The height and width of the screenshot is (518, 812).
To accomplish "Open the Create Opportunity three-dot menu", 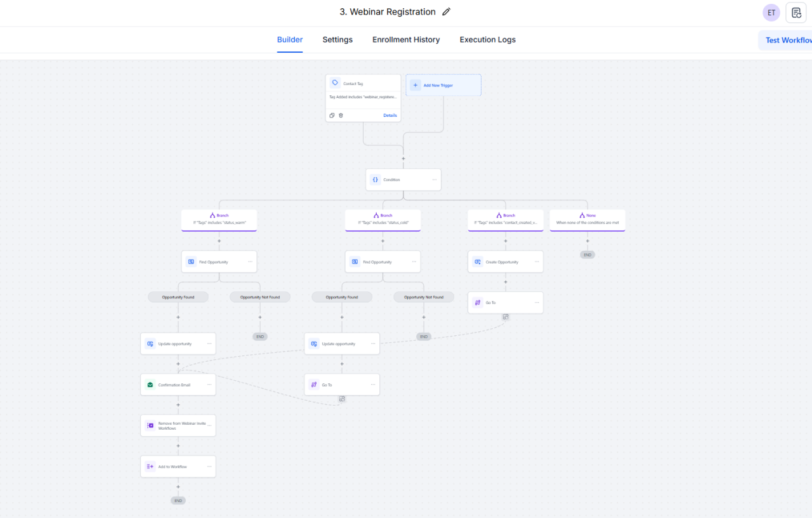I will pos(537,262).
